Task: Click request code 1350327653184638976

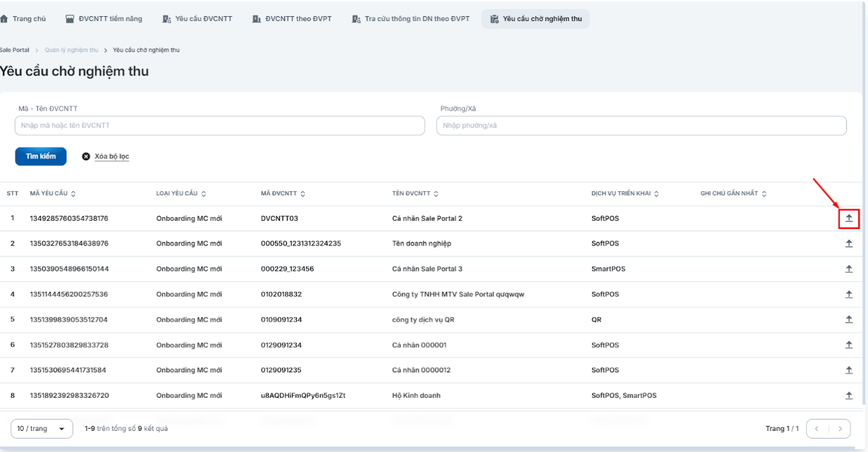Action: [x=69, y=244]
